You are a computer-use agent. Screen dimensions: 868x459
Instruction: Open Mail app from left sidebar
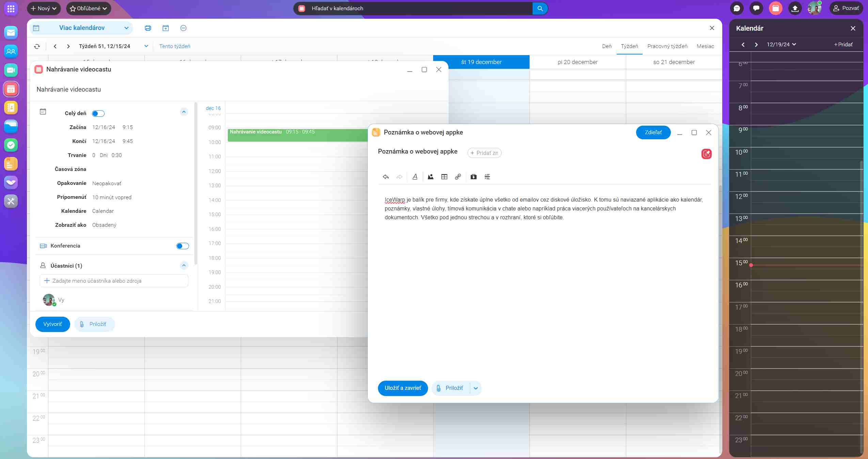point(11,33)
